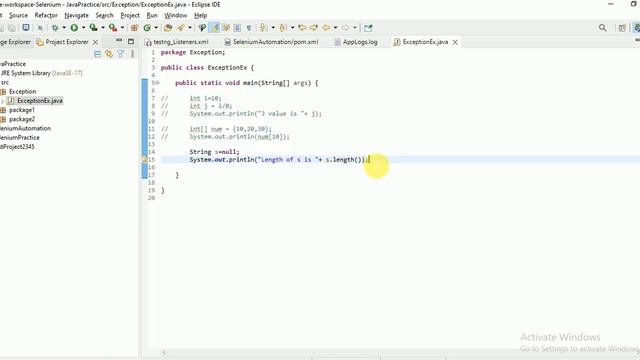Toggle Show Whitespace Characters pilcrow icon
The width and height of the screenshot is (640, 360).
click(x=249, y=28)
